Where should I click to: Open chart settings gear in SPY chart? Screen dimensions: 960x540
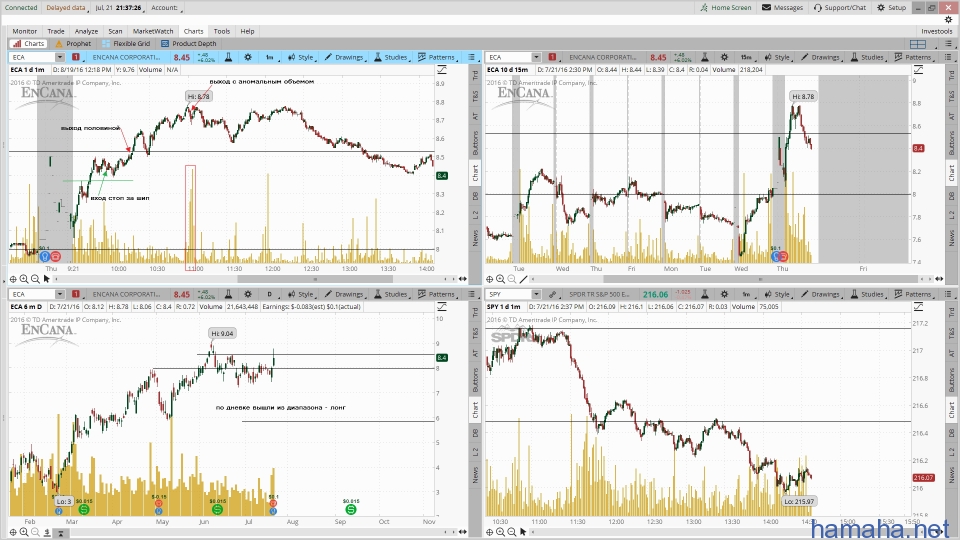(724, 294)
